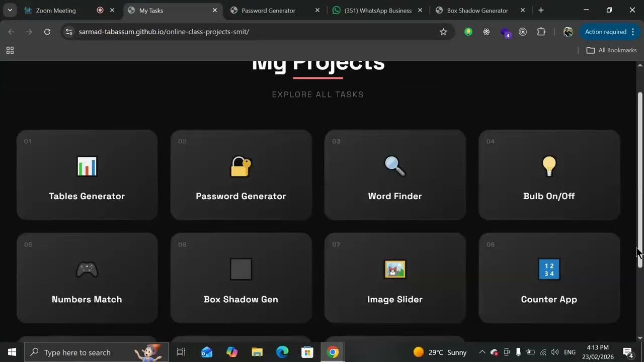Image resolution: width=644 pixels, height=362 pixels.
Task: Click the purple extension icon with badge 4
Action: point(505,32)
